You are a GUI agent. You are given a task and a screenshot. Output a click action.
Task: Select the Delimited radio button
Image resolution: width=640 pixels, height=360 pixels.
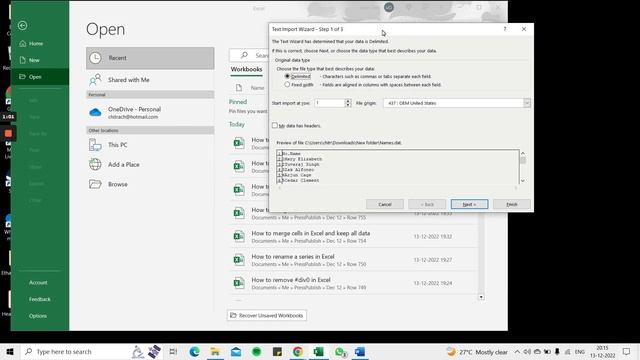287,76
